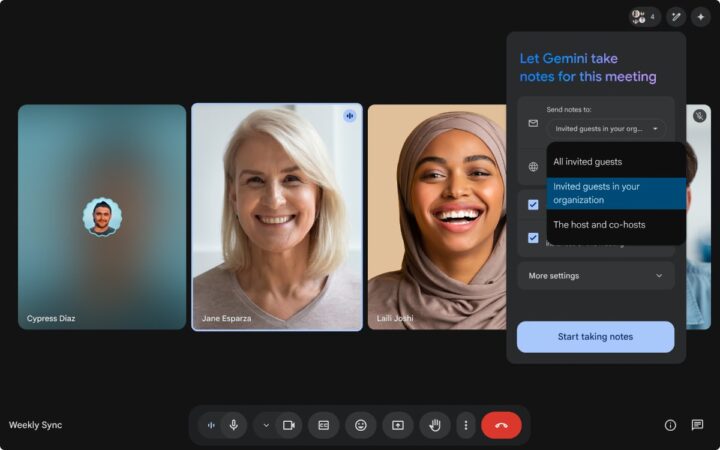Image resolution: width=720 pixels, height=450 pixels.
Task: Click the Gemini sparkle icon
Action: pos(700,17)
